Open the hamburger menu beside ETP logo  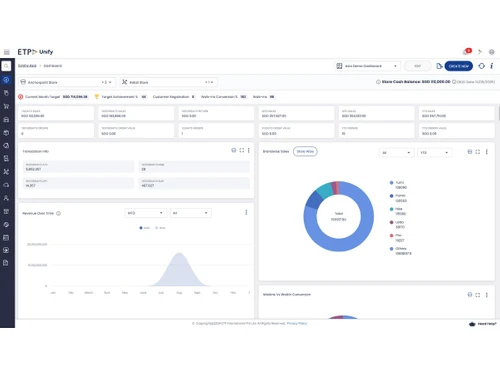6,52
